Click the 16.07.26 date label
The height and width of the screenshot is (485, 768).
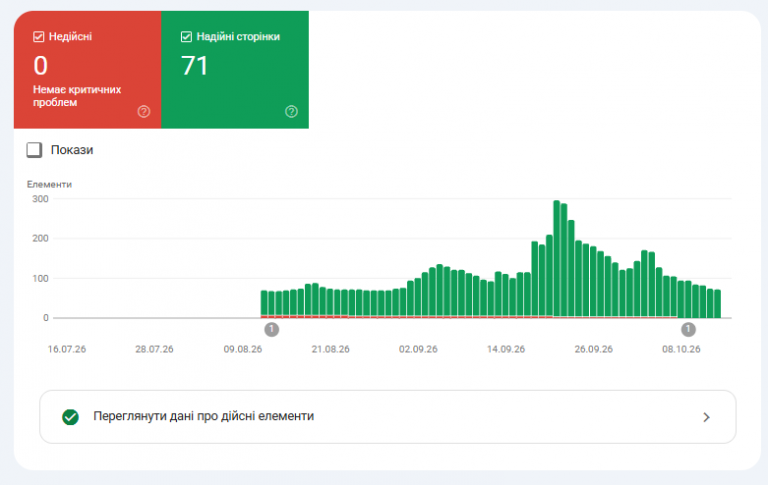(x=67, y=349)
